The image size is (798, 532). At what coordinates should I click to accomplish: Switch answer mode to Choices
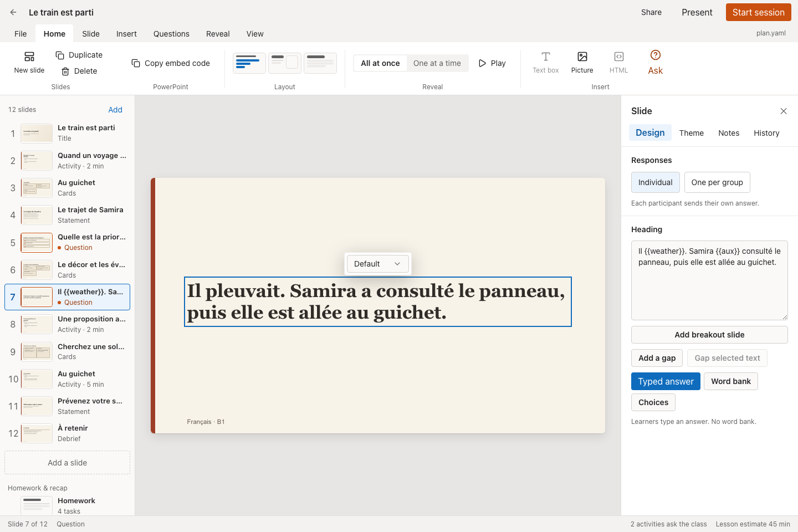653,402
